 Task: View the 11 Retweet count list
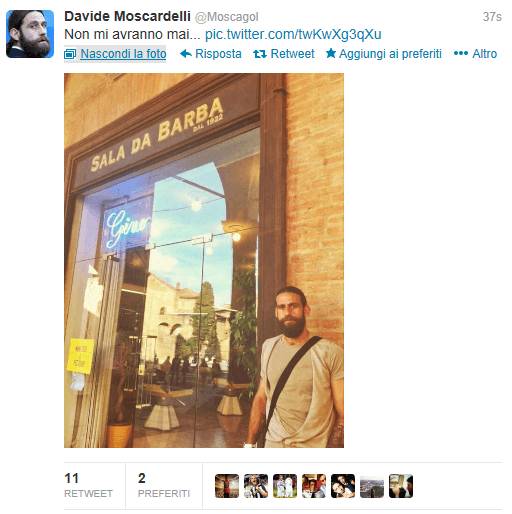point(88,485)
